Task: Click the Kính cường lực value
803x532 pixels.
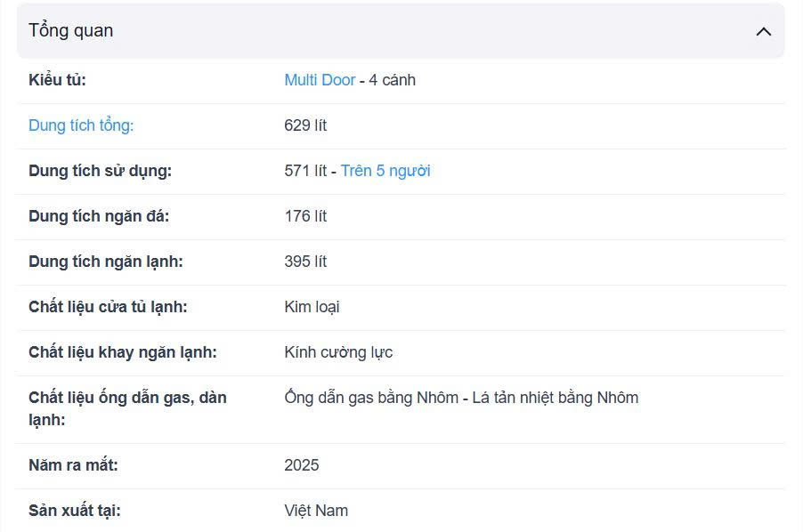Action: 338,352
